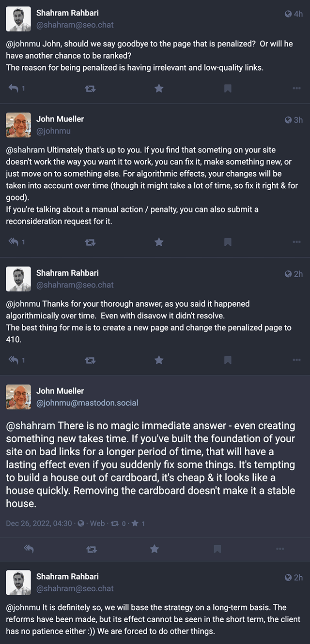Click John Mueller's avatar on highlighted post

coord(18,397)
